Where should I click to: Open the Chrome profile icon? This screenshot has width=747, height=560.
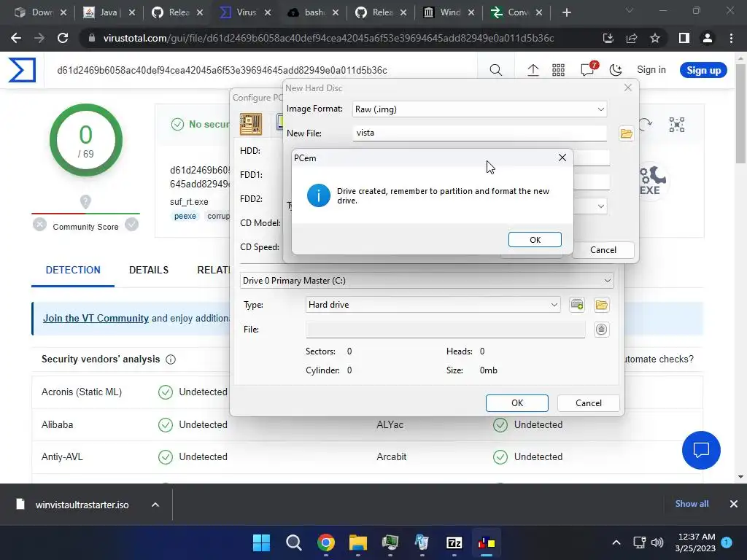tap(708, 38)
